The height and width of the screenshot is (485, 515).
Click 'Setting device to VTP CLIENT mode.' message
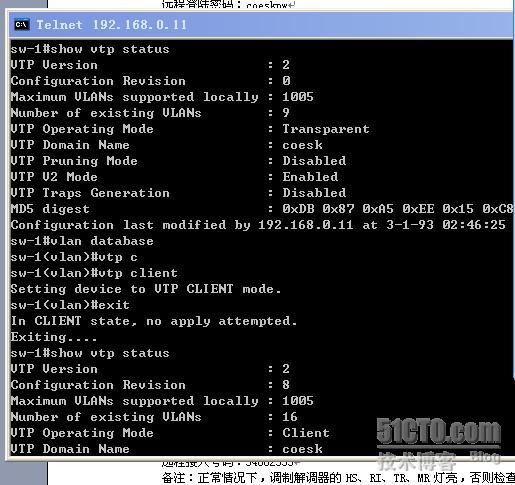pyautogui.click(x=146, y=289)
